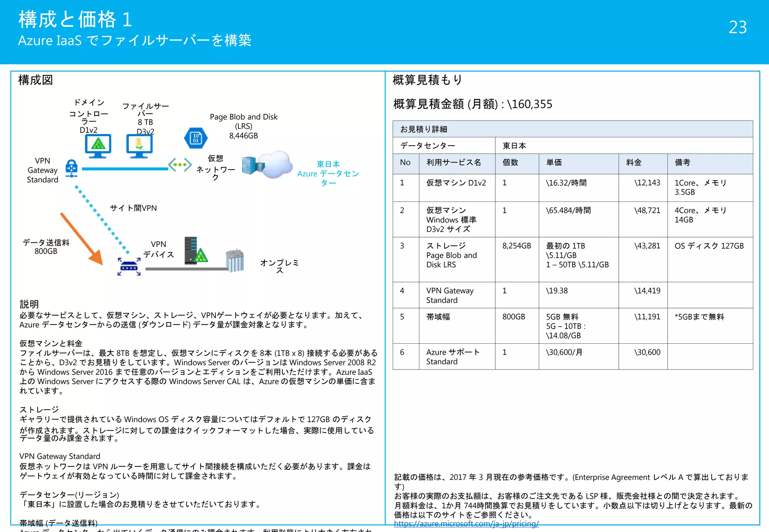Screen dimensions: 769x532
Task: Select the 仮想マシン D1v2 service cell
Action: 457,188
